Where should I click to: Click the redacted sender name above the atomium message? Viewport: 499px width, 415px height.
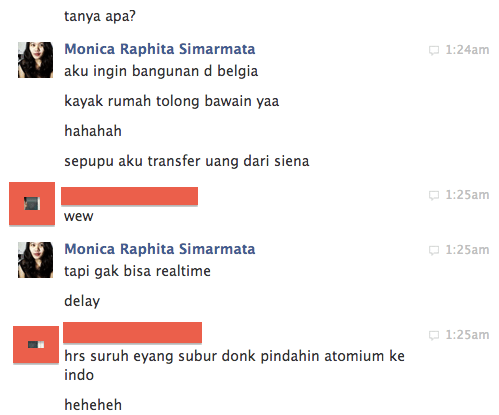point(133,332)
